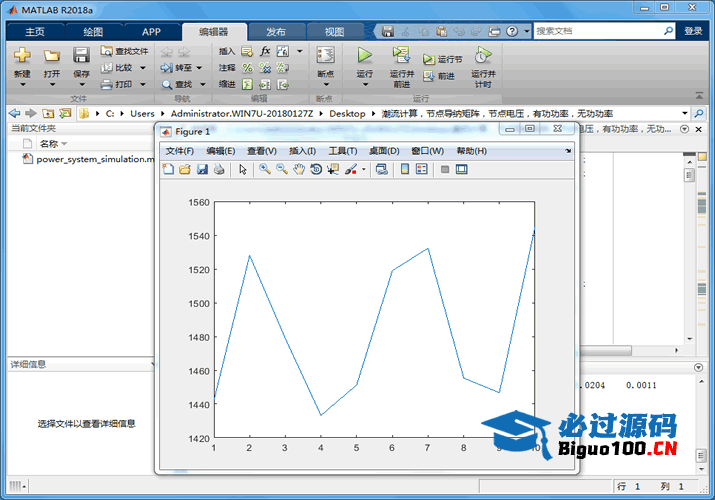Click the 运行并前进 (Run and Advance) icon
Screen dimensions: 715x500
pyautogui.click(x=401, y=55)
